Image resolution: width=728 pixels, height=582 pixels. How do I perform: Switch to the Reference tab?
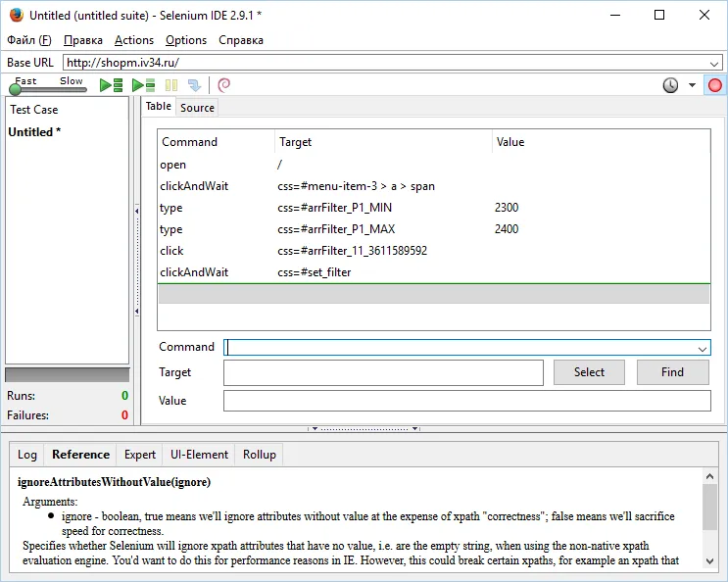[x=80, y=455]
